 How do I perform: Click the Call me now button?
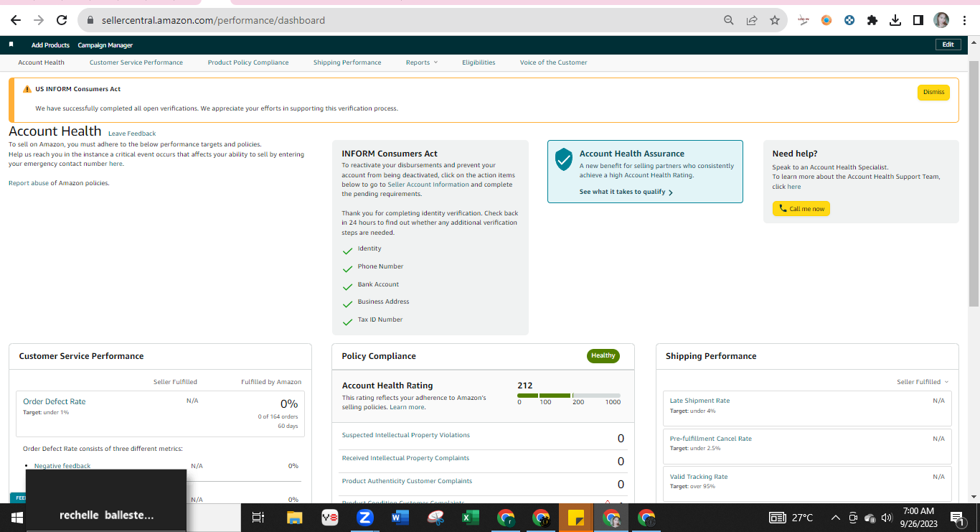[801, 209]
